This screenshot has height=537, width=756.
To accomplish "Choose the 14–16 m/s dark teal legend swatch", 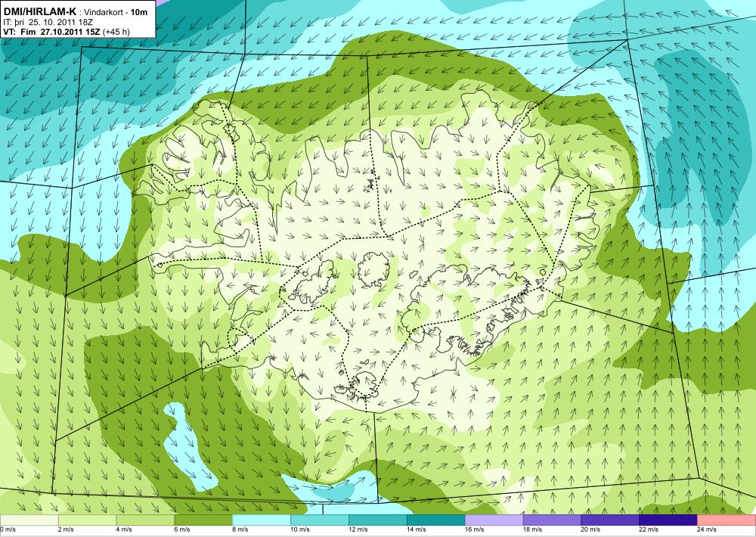I will 436,520.
